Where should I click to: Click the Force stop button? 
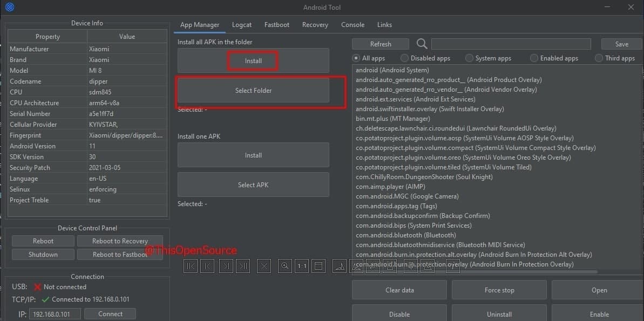tap(499, 290)
